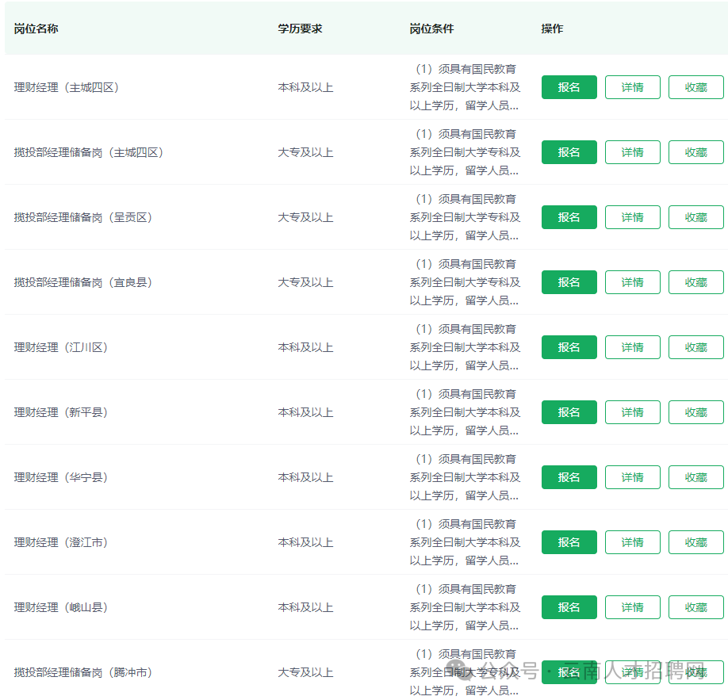Viewport: 728px width, 700px height.
Task: Click 收藏 for 揽投部经理储备岗（主城四区）
Action: tap(696, 152)
